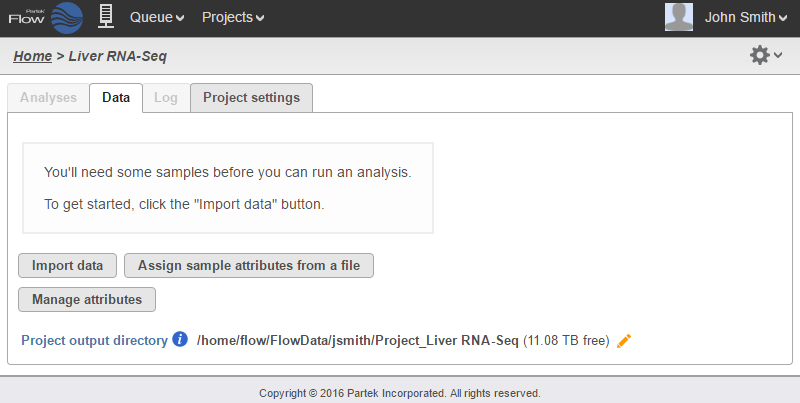Edit output directory with pencil icon

point(625,341)
